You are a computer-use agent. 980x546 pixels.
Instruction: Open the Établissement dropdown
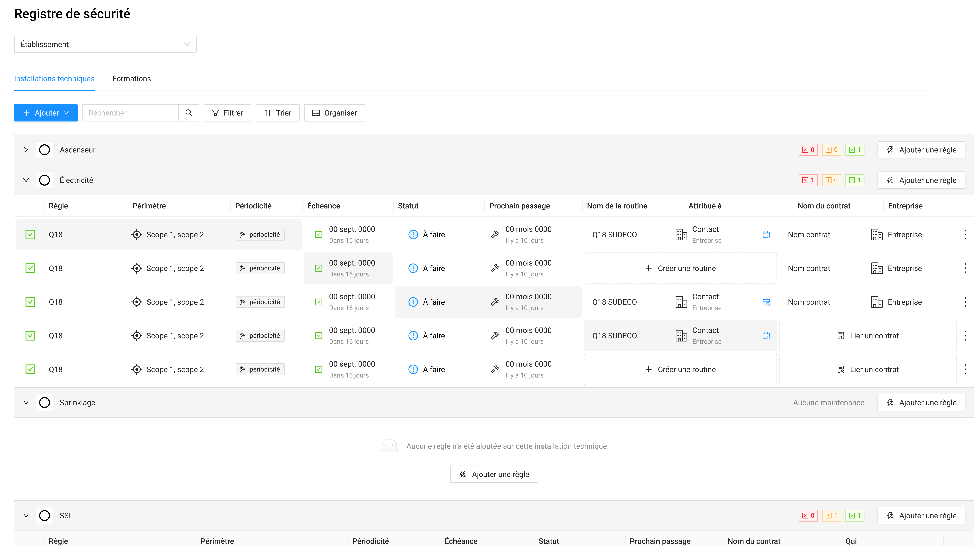pyautogui.click(x=105, y=44)
